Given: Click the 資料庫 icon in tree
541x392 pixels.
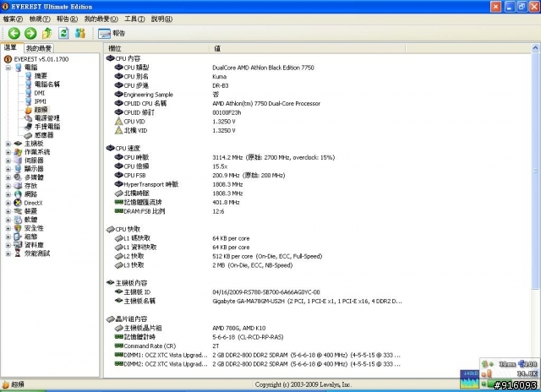Looking at the screenshot, I should click(18, 245).
